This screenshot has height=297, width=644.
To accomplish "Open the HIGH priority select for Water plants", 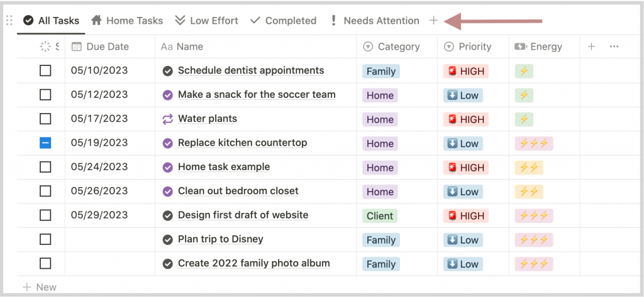I will (466, 119).
